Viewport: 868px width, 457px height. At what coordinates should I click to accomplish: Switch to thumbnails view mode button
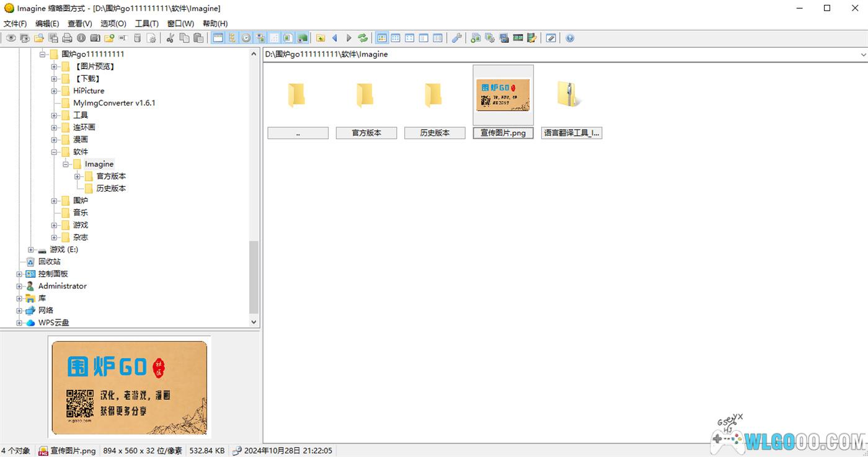click(382, 38)
